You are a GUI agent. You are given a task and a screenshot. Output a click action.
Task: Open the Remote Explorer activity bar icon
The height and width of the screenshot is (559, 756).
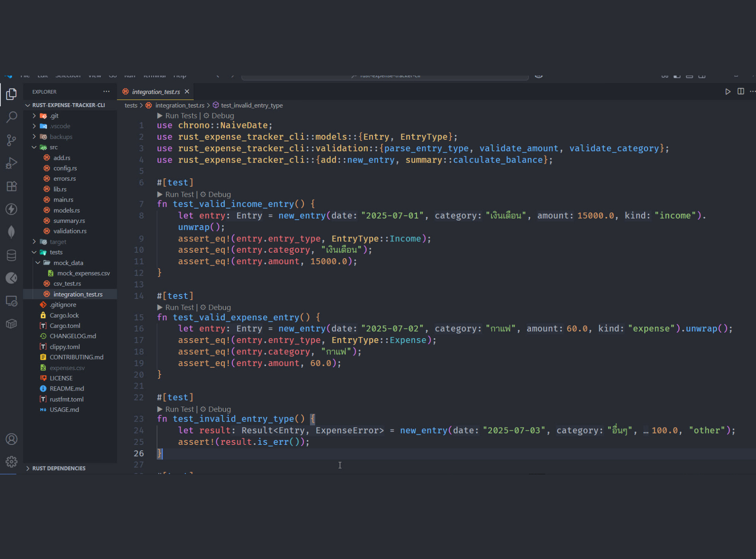[11, 301]
